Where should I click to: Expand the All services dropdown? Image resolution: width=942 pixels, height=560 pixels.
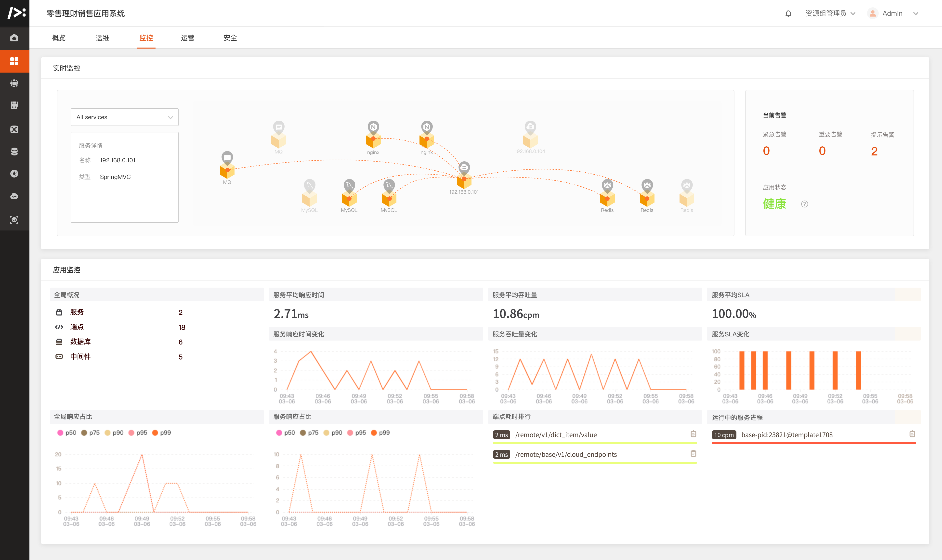tap(124, 117)
